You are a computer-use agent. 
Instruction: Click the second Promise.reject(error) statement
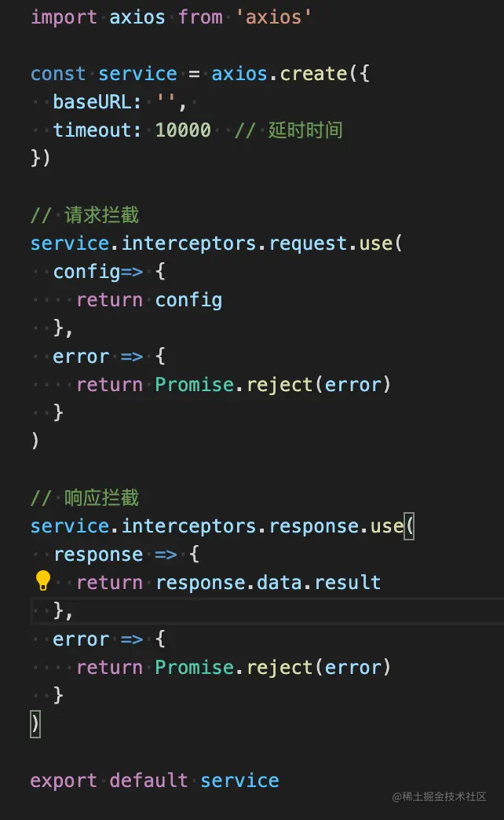coord(273,668)
